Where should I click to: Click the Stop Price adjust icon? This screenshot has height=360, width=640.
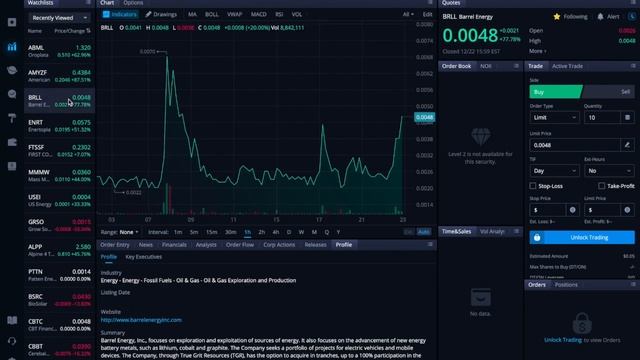tap(573, 210)
